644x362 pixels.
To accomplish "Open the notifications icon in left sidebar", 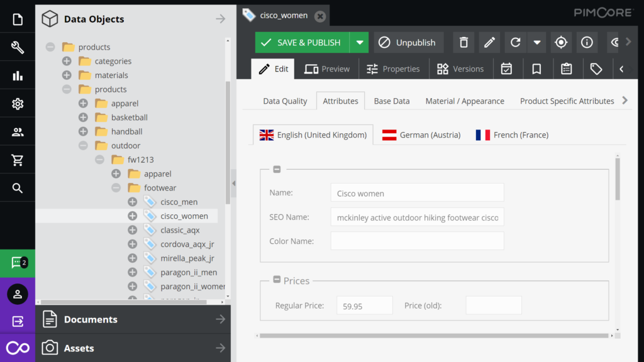I will (x=18, y=263).
